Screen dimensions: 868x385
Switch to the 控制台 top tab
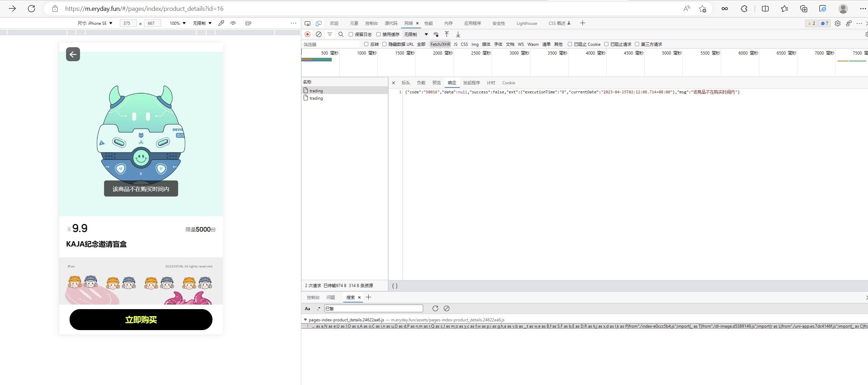click(371, 23)
